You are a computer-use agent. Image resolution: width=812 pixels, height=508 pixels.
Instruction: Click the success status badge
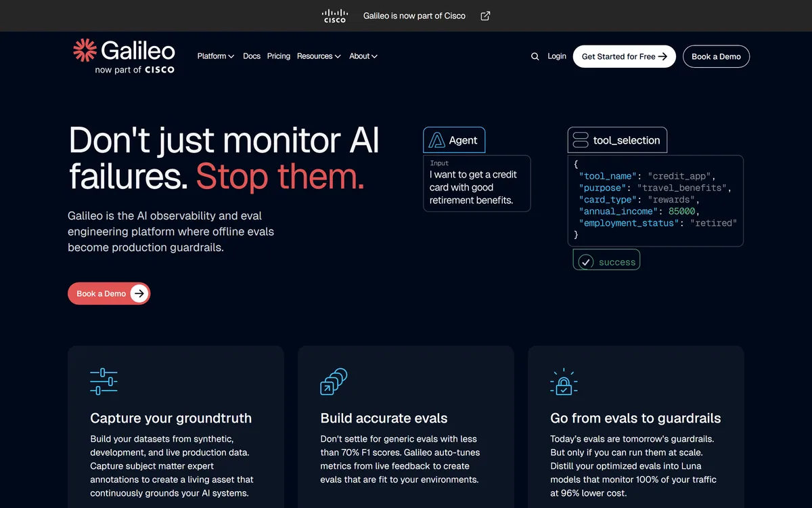(x=606, y=260)
